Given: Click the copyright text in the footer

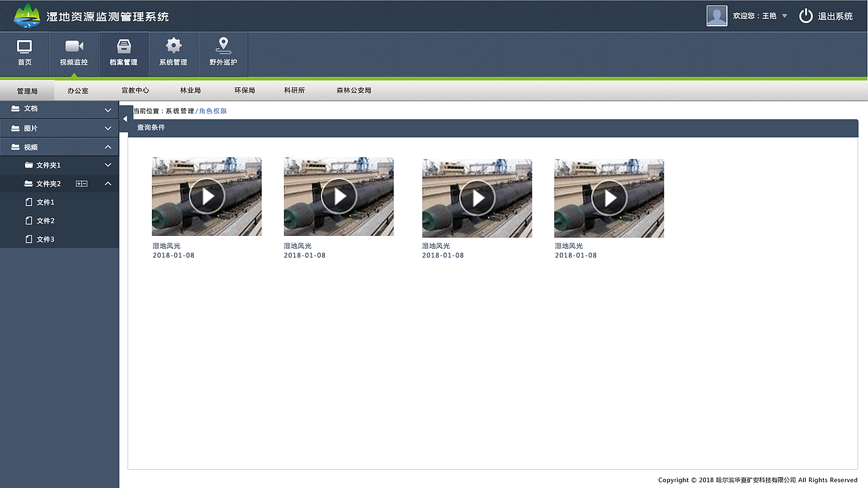Looking at the screenshot, I should [757, 480].
